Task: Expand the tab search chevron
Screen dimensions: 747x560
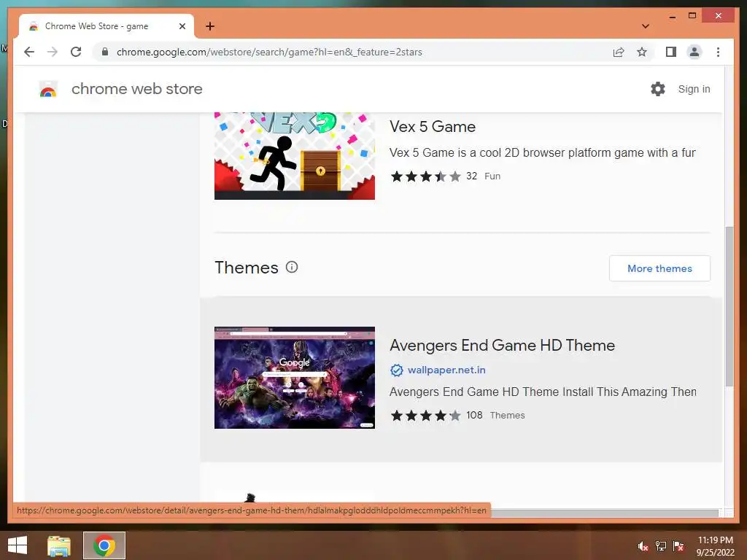Action: pos(646,26)
